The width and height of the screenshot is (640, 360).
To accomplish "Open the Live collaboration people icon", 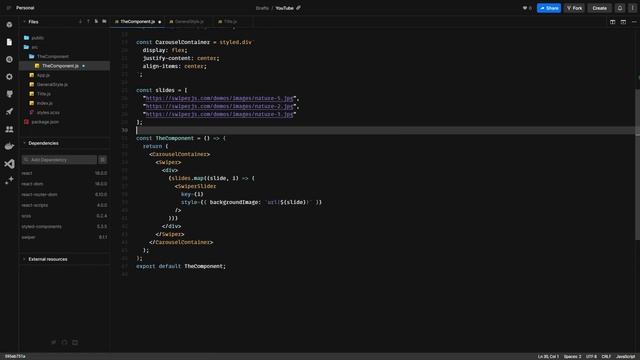I will (x=9, y=129).
